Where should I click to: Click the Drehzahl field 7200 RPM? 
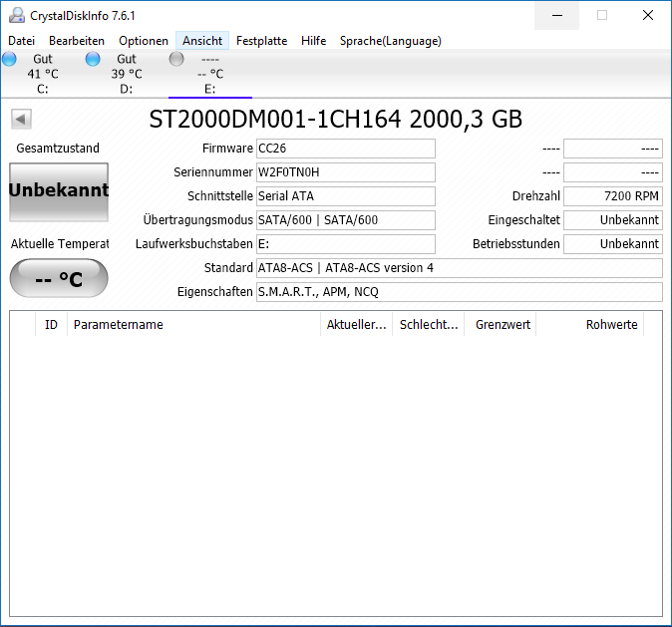tap(613, 196)
